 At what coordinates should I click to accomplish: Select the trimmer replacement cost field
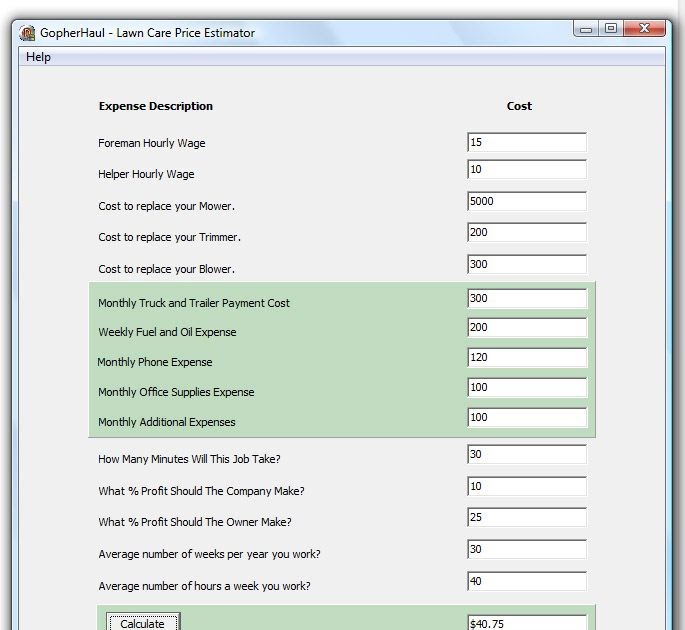pyautogui.click(x=527, y=232)
